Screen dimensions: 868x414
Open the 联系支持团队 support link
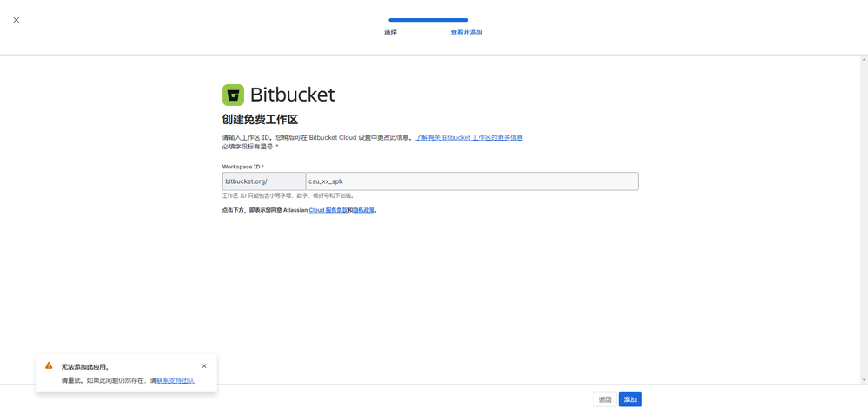tap(176, 381)
